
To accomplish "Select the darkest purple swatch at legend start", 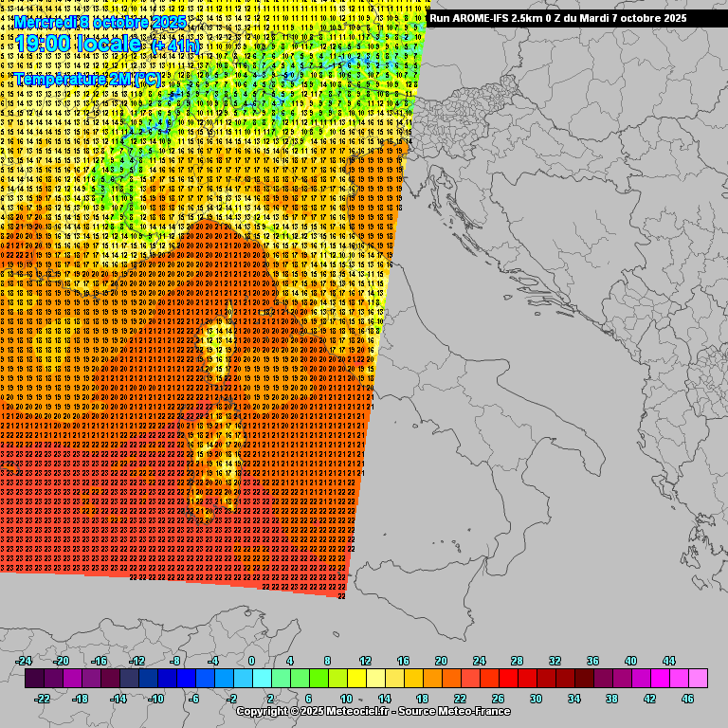I will pos(34,678).
